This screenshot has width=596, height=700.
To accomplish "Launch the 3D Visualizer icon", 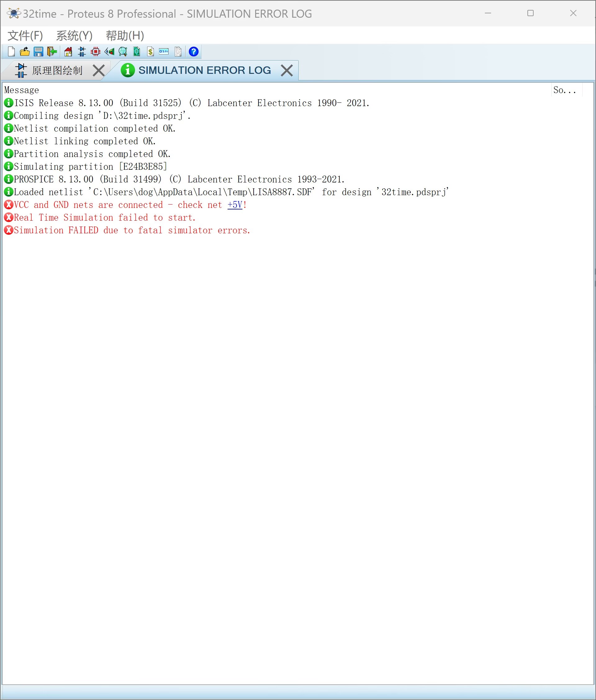I will (109, 52).
